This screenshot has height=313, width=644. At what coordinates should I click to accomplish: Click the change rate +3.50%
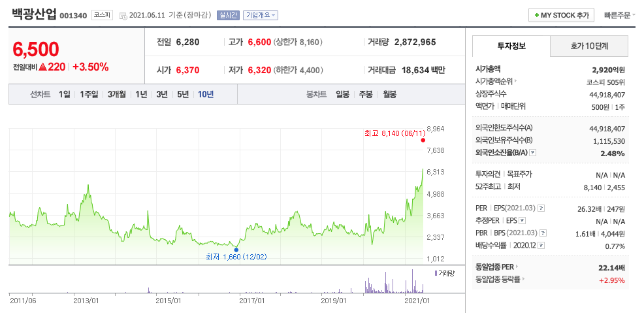click(91, 67)
